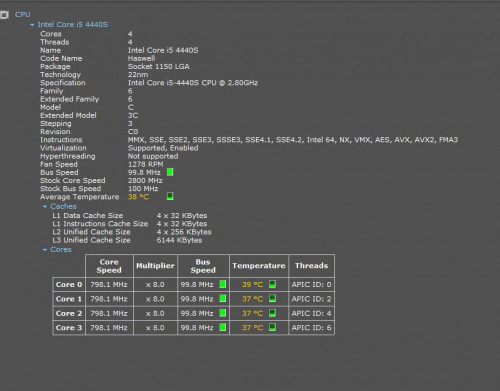This screenshot has height=391, width=500.
Task: Open the CPU section heading
Action: click(x=23, y=15)
